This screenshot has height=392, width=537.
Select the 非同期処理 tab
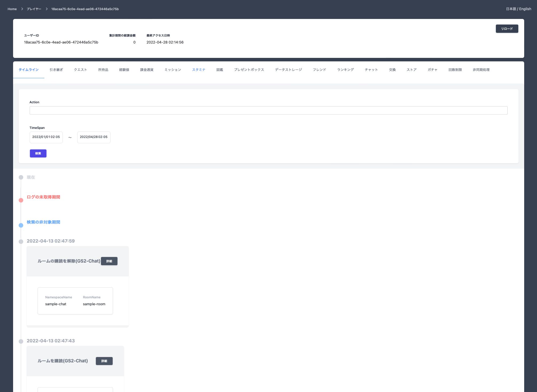click(x=481, y=70)
